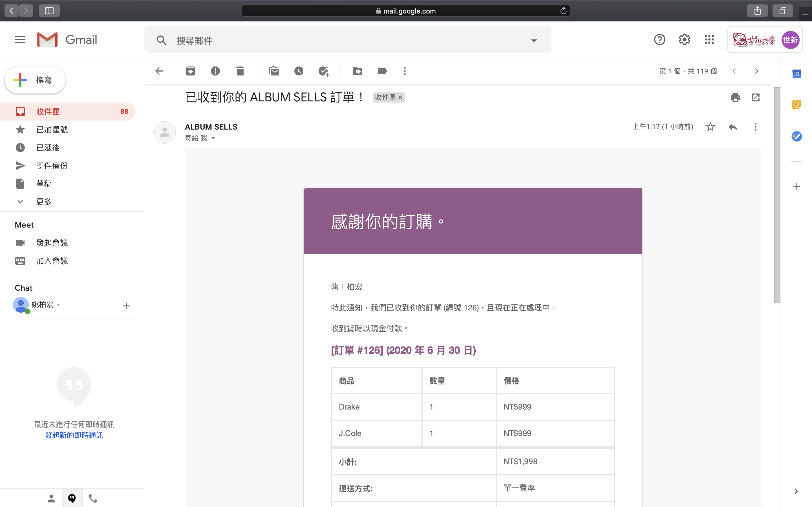Open the email in a new window

click(755, 97)
